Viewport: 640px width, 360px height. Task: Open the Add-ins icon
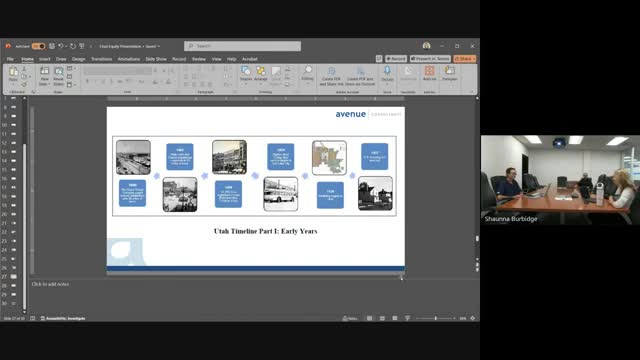[x=429, y=73]
